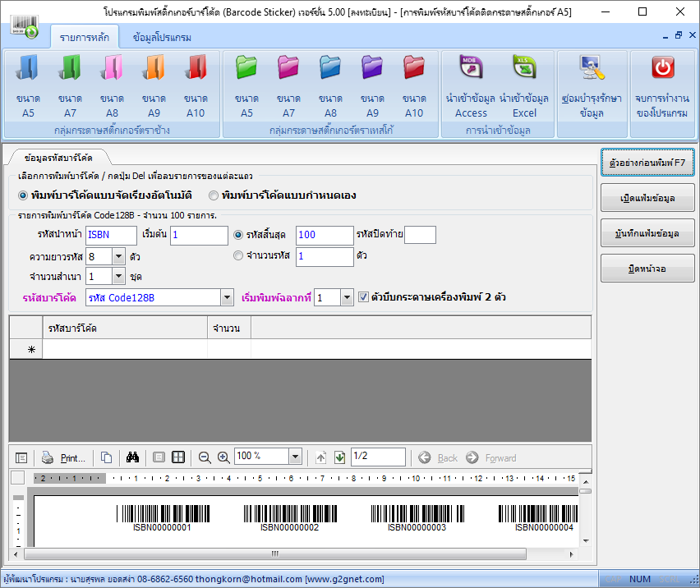Image resolution: width=700 pixels, height=588 pixels.
Task: Click the copy pages icon in preview toolbar
Action: click(106, 457)
